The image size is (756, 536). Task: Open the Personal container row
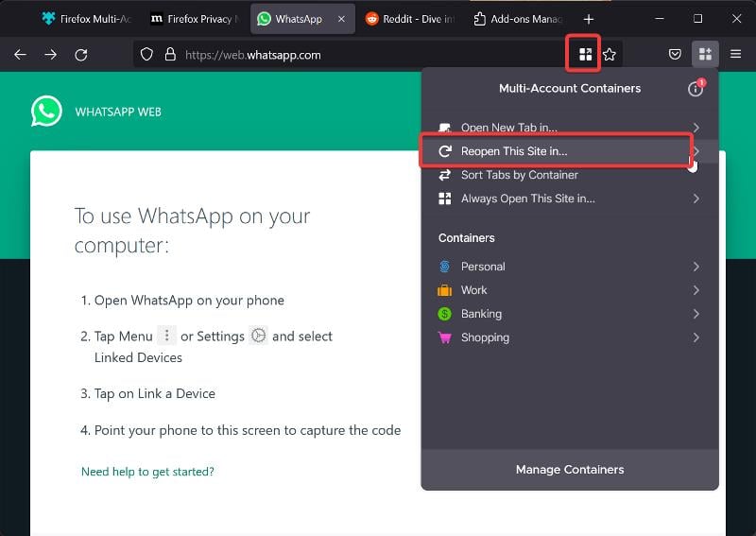pos(570,267)
